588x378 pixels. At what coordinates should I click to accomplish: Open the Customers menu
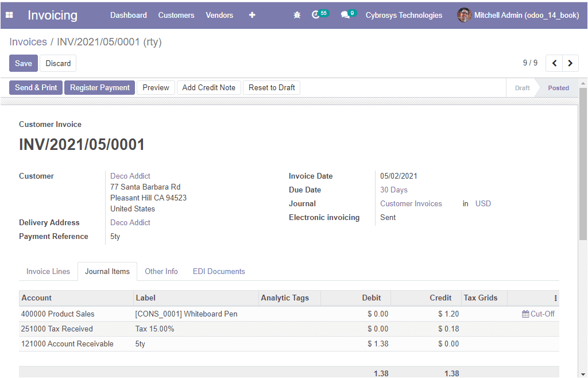click(x=176, y=15)
